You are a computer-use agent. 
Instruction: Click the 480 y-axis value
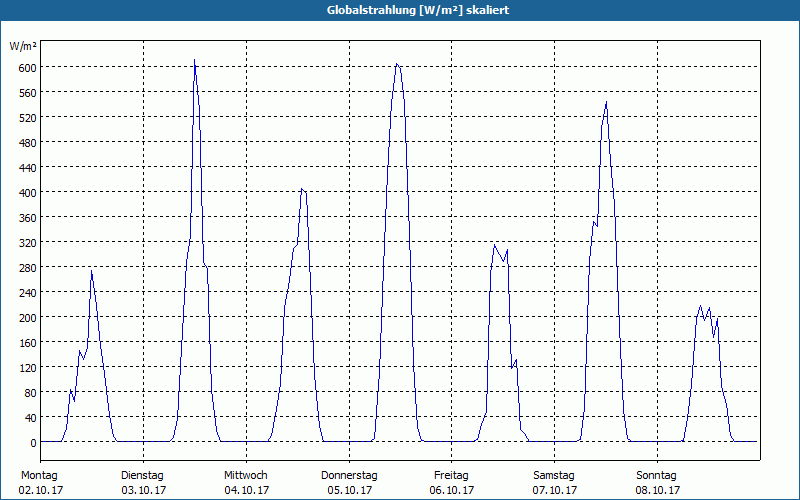point(26,143)
